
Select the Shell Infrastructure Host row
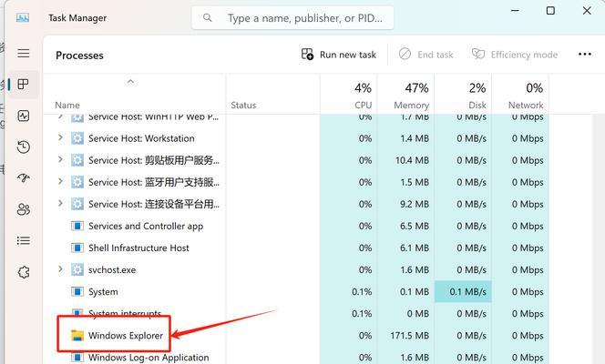[296, 248]
